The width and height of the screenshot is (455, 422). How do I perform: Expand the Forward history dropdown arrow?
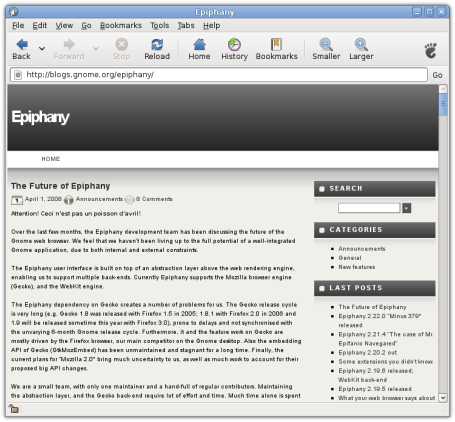[x=96, y=49]
